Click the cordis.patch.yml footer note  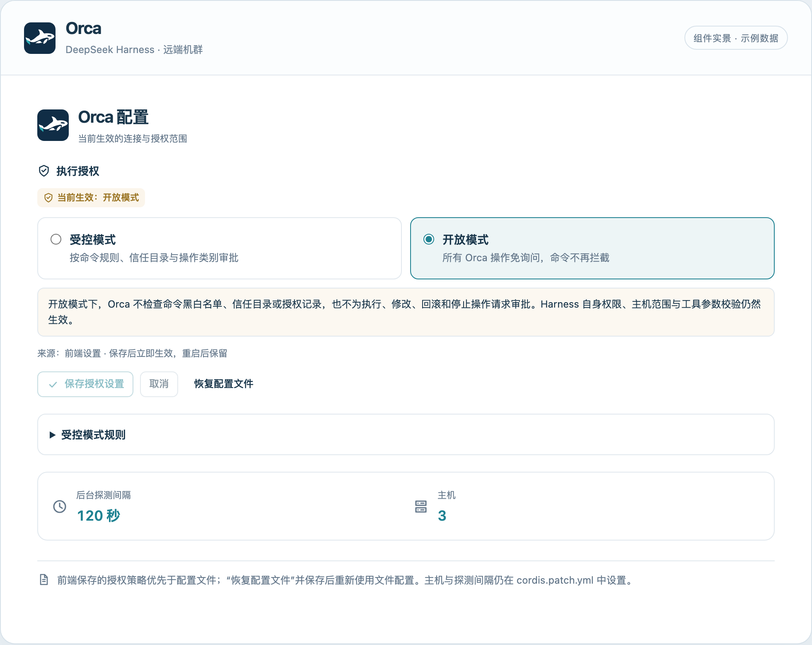coord(346,580)
